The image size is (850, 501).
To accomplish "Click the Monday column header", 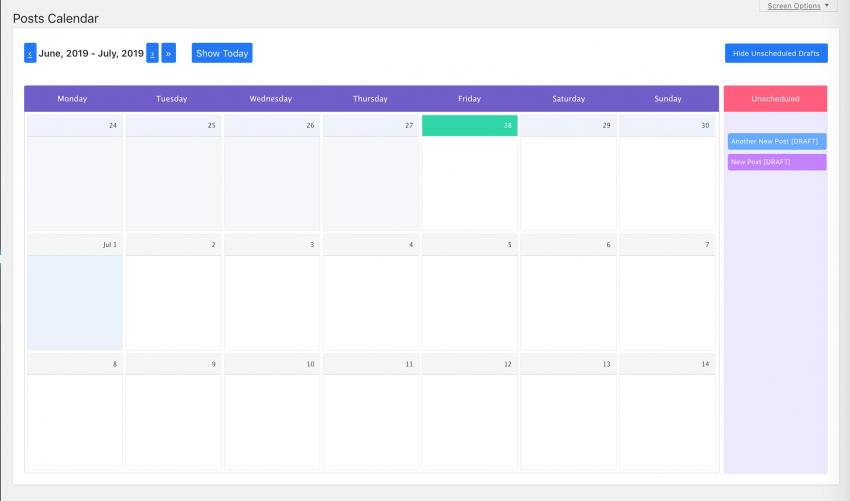I will coord(73,99).
